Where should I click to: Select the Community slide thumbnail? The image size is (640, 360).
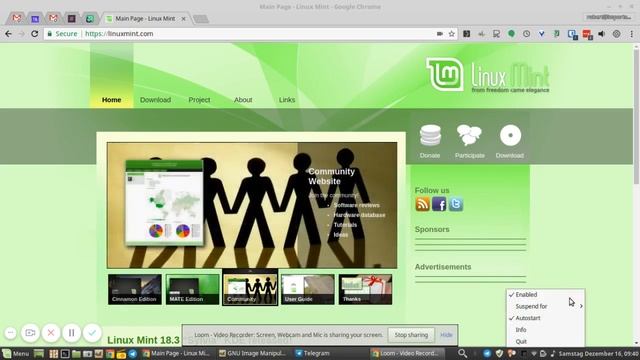(x=250, y=288)
